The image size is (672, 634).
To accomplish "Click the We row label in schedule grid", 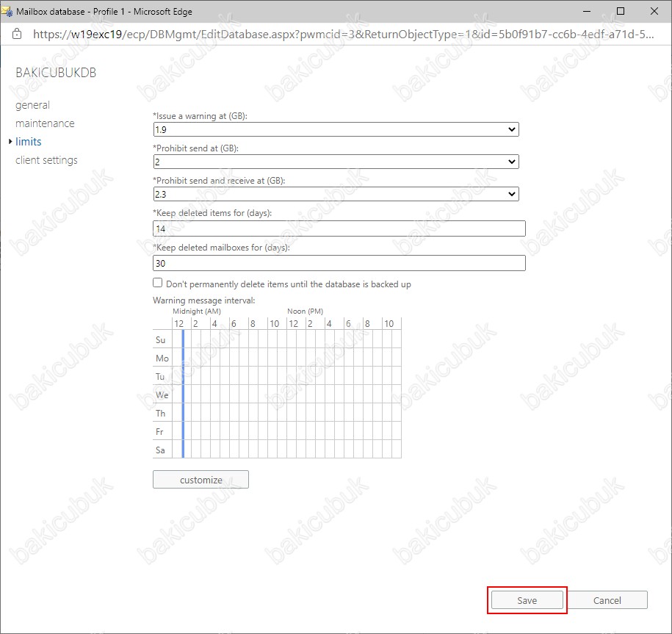I will [162, 395].
